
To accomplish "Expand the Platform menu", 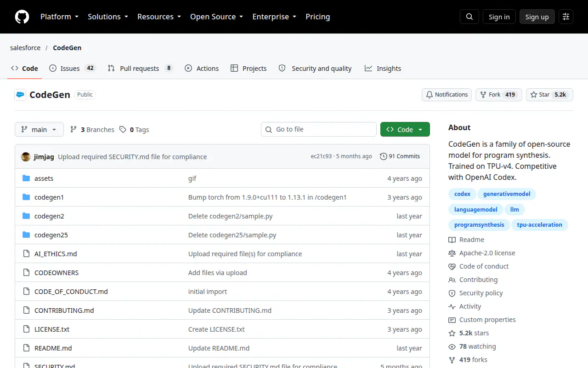I will click(x=59, y=17).
